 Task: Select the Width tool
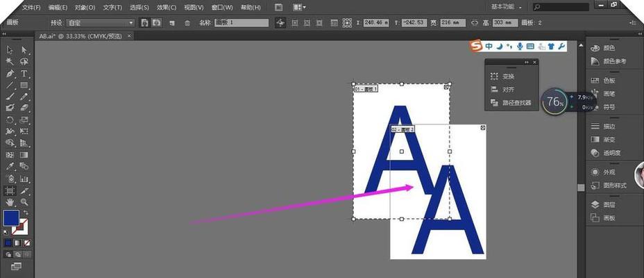tap(10, 131)
